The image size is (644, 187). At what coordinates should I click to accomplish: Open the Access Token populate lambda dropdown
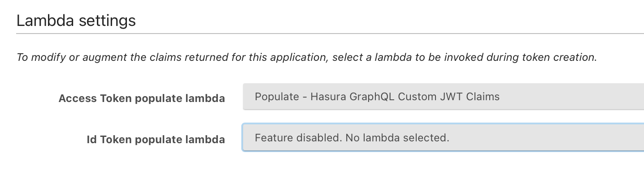[x=443, y=97]
